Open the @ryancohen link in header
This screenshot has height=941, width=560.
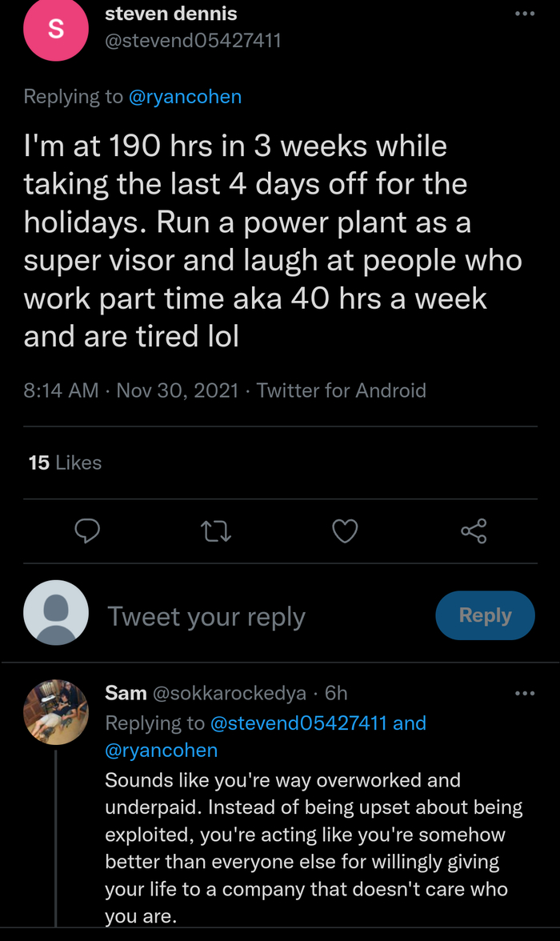coord(185,97)
